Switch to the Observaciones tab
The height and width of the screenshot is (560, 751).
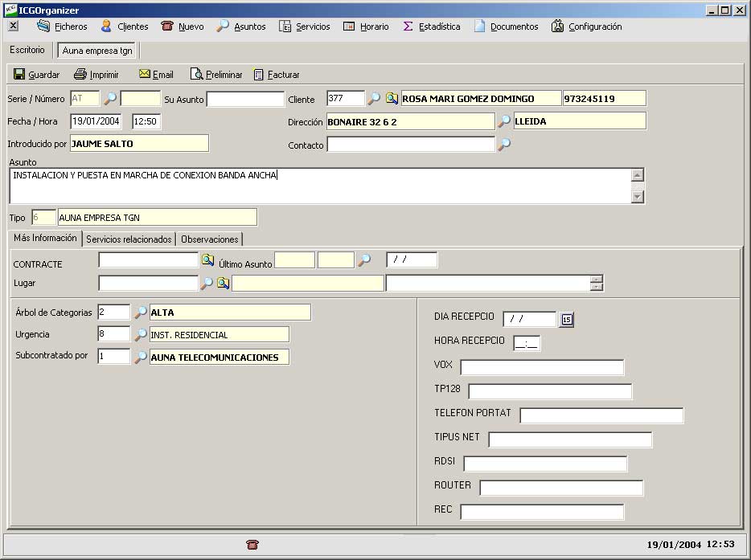click(209, 239)
